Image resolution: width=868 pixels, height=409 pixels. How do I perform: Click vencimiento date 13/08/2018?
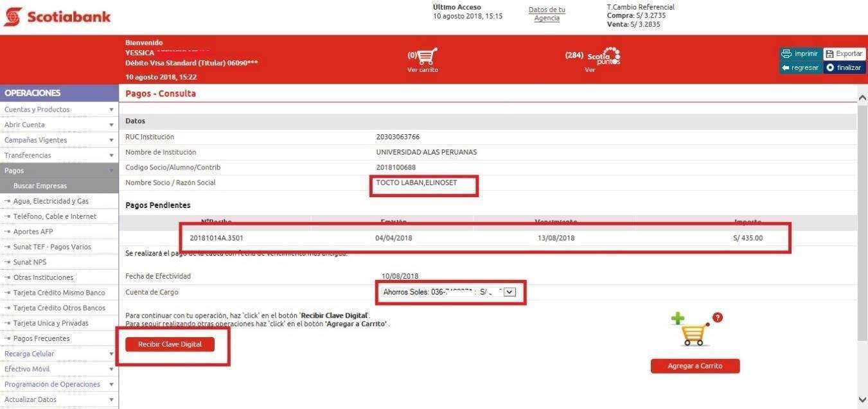point(556,238)
